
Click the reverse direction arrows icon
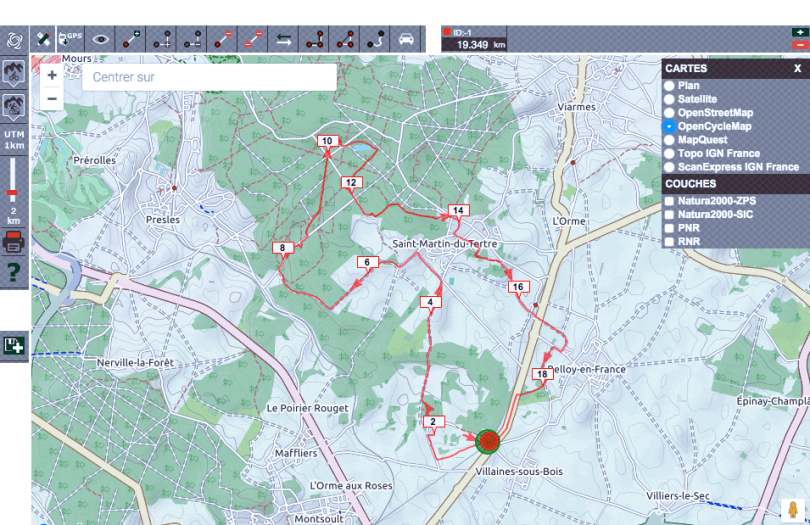click(x=284, y=39)
